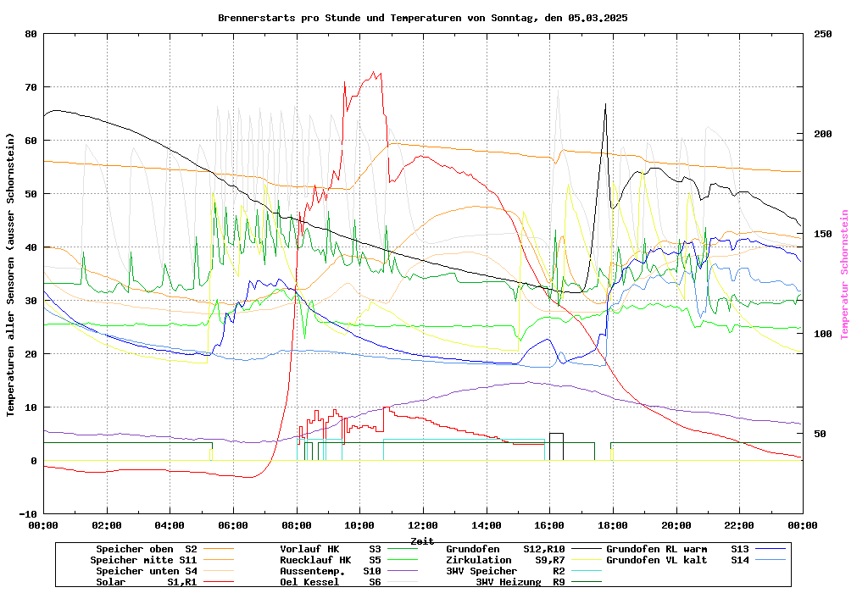Screen dimensions: 868x593
Task: Click the 12:00 tick on time axis
Action: [x=423, y=525]
